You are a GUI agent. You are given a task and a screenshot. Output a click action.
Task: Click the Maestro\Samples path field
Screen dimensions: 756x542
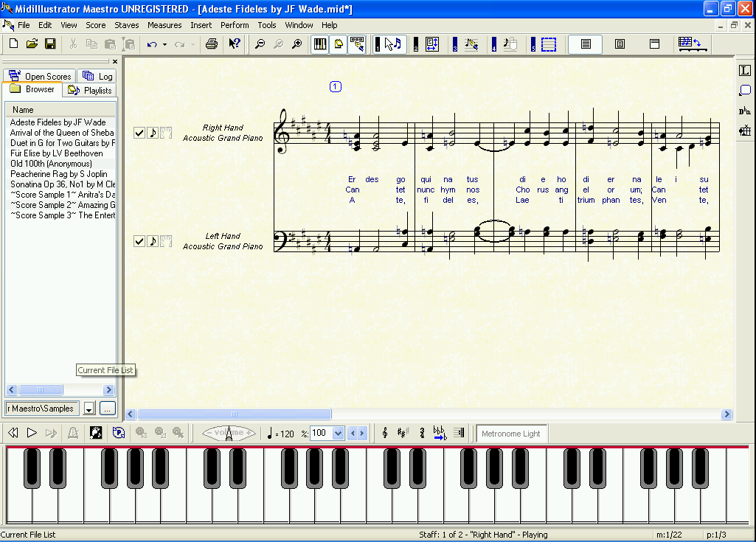click(43, 409)
